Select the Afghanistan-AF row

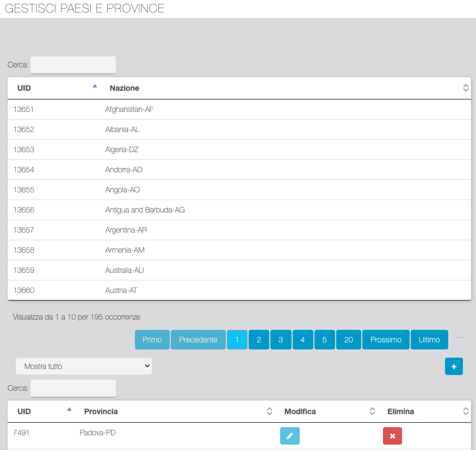pyautogui.click(x=129, y=109)
